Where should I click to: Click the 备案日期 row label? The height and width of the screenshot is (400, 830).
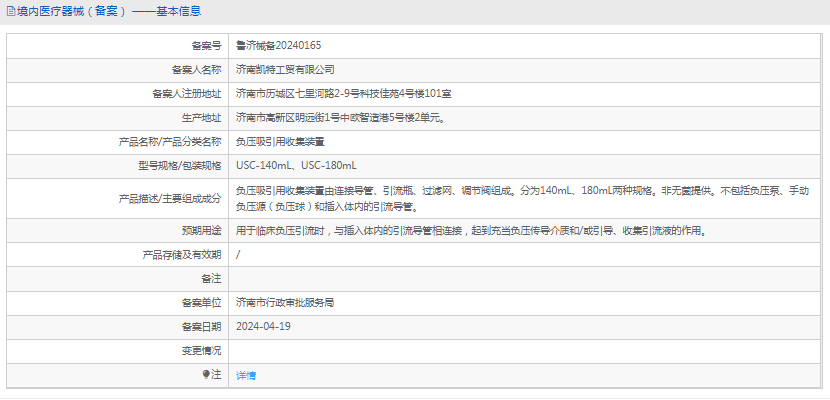tap(201, 326)
